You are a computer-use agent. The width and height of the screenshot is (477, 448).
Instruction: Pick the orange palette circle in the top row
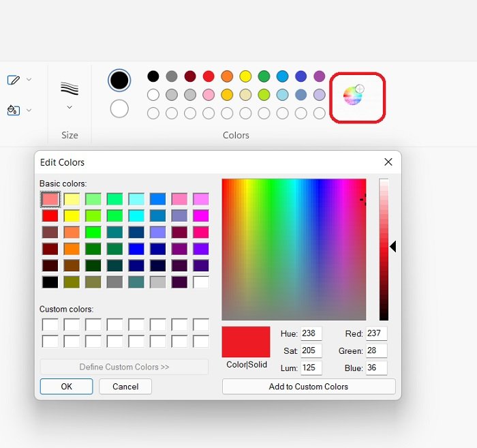tap(227, 76)
